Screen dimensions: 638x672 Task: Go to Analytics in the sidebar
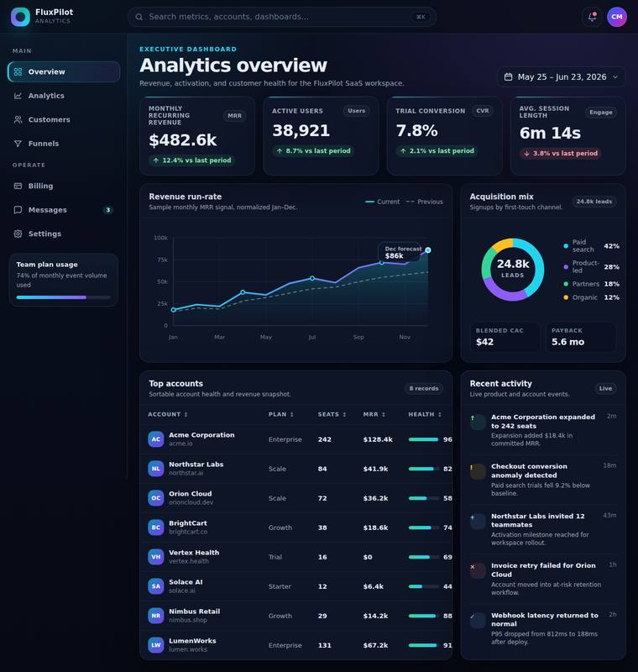click(64, 96)
